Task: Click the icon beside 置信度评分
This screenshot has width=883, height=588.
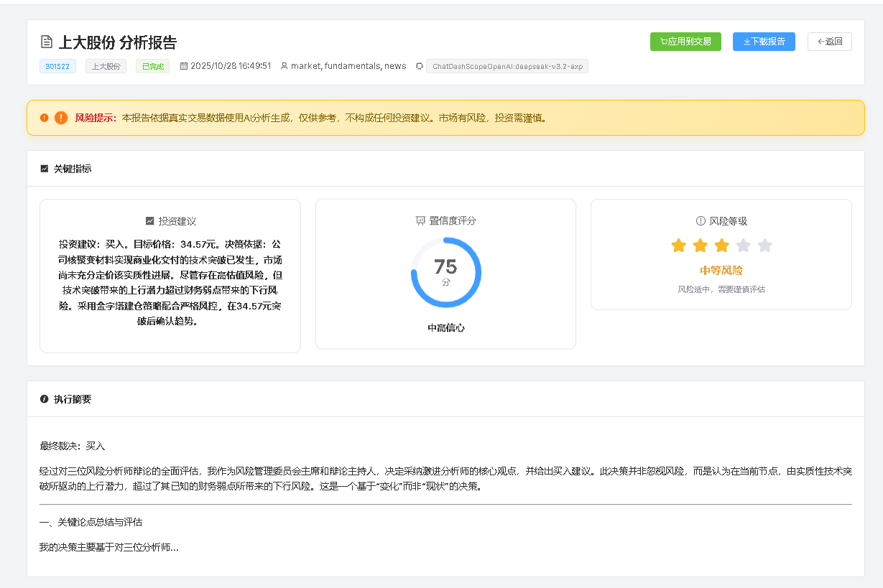Action: point(420,220)
